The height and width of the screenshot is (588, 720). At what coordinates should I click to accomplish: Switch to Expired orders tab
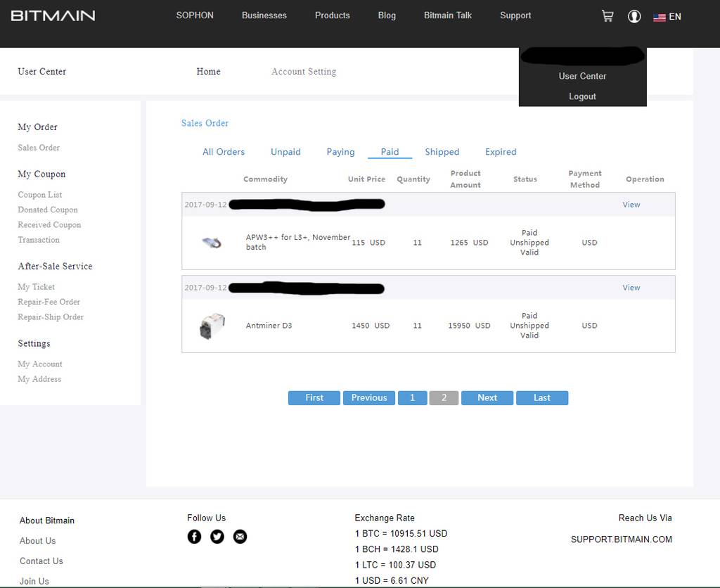[501, 152]
